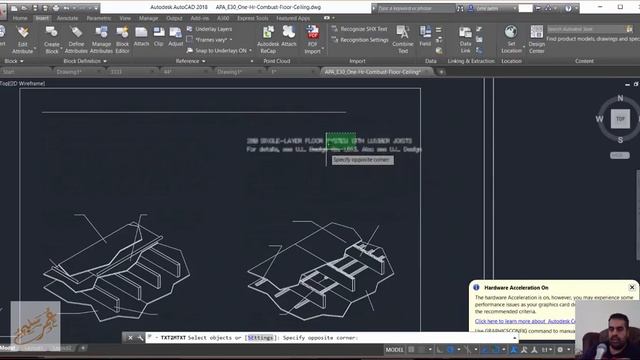The image size is (640, 360).
Task: Follow the Click here to learn more link
Action: pyautogui.click(x=525, y=321)
